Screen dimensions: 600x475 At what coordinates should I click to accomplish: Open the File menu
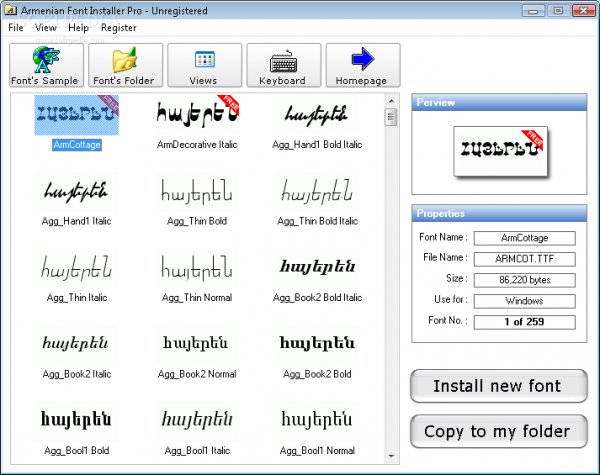click(16, 28)
